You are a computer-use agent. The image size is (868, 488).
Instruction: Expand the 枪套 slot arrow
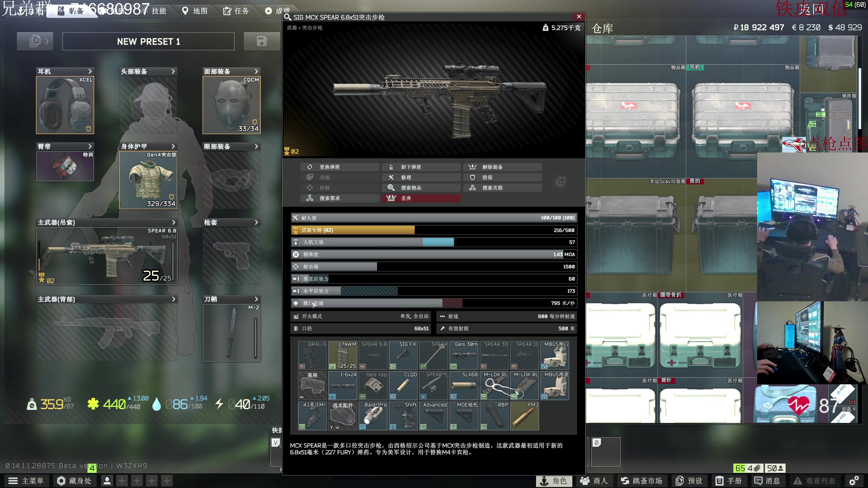point(256,222)
